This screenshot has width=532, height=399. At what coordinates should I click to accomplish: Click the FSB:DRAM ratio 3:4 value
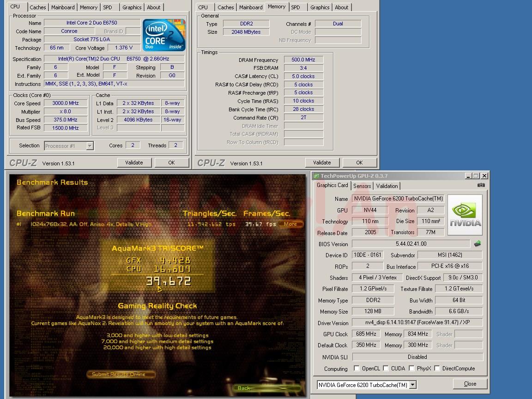[x=303, y=68]
